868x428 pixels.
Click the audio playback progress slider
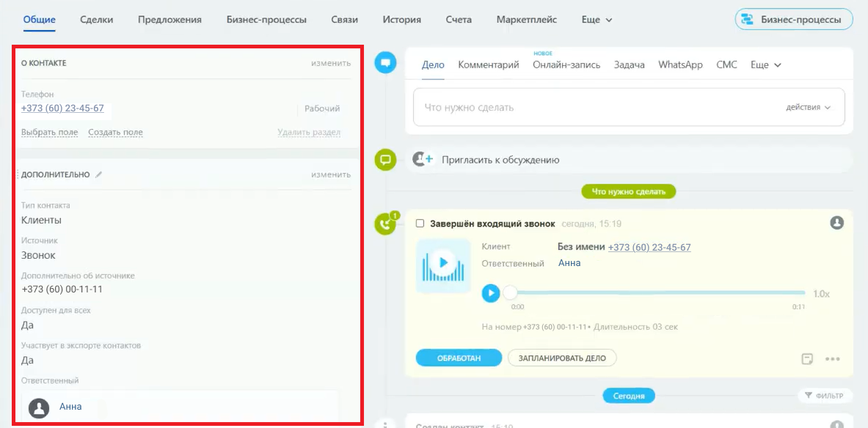tap(653, 293)
